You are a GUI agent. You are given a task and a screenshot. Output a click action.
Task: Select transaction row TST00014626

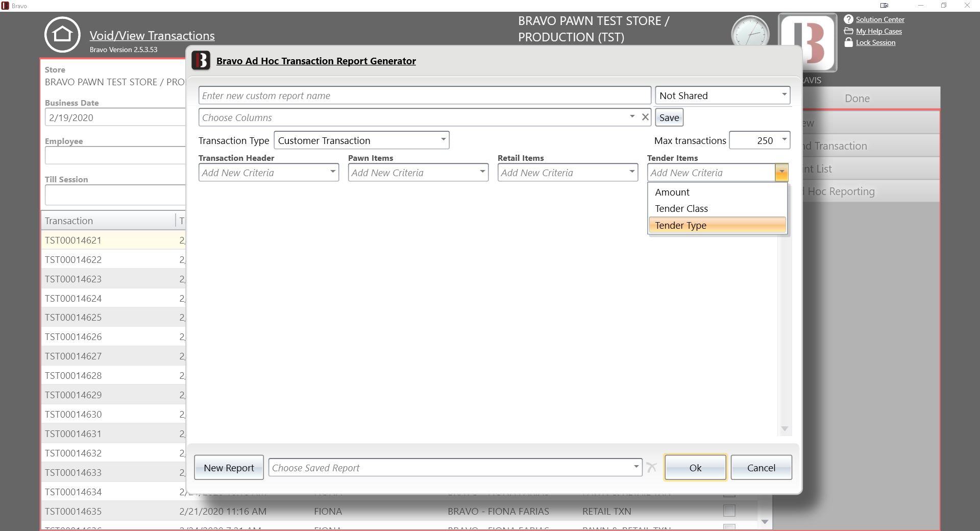[114, 336]
